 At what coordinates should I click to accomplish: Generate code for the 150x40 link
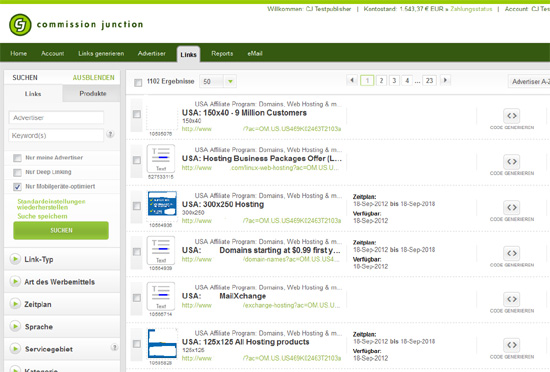click(512, 116)
